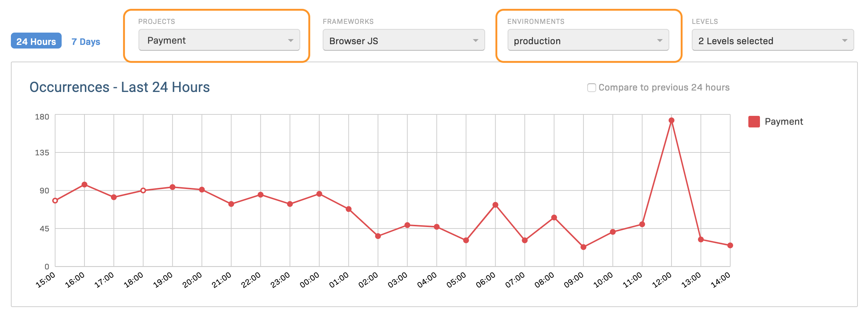Click the 16:00 data point on the chart
868x315 pixels.
pos(84,185)
